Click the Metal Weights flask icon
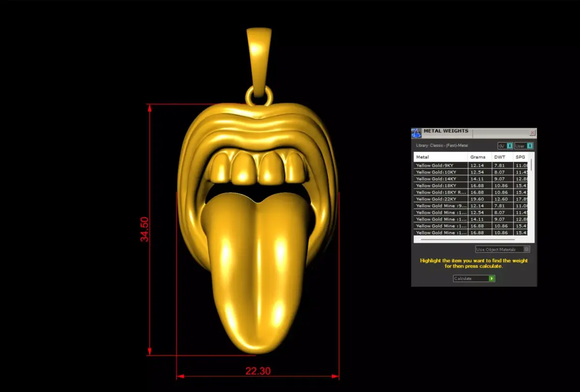 click(x=416, y=133)
